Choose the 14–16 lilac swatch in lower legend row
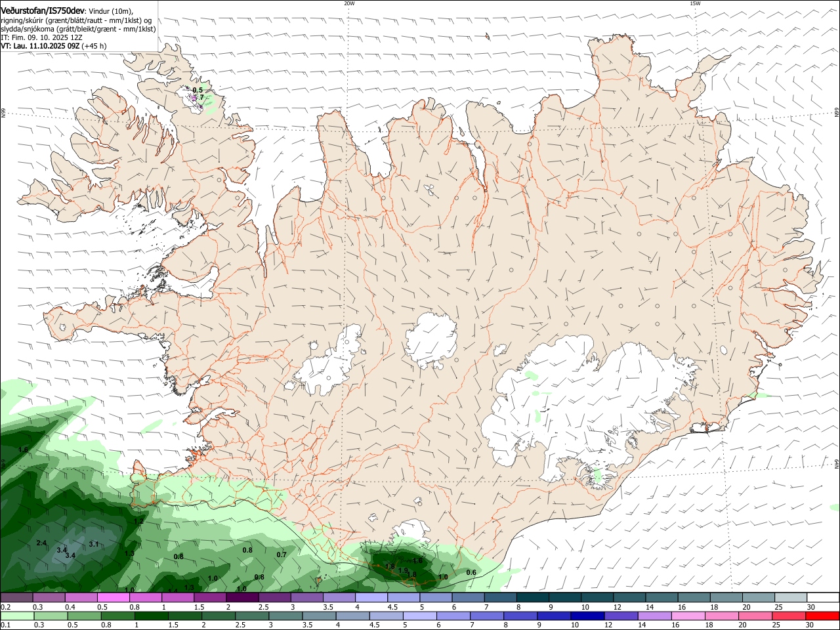 tap(654, 616)
